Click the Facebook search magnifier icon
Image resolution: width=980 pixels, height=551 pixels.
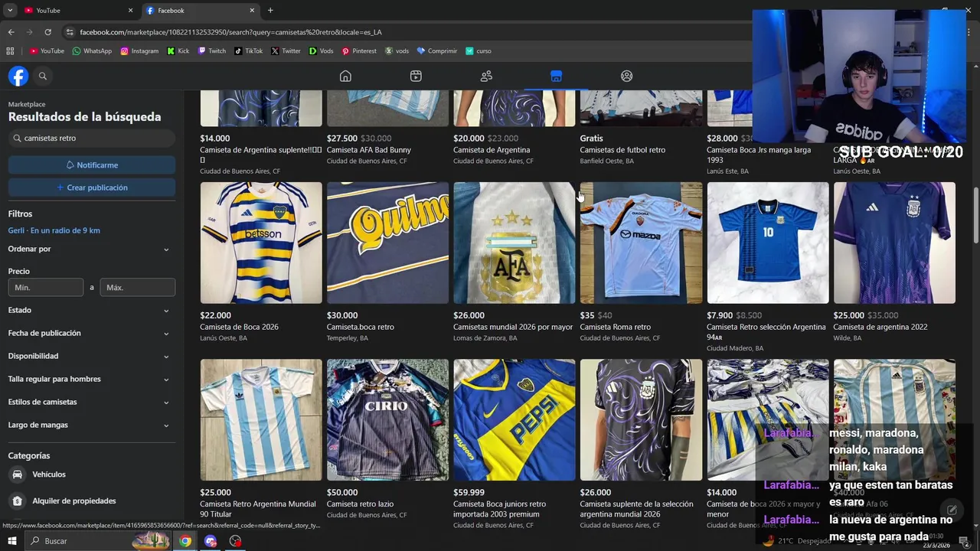pyautogui.click(x=43, y=76)
